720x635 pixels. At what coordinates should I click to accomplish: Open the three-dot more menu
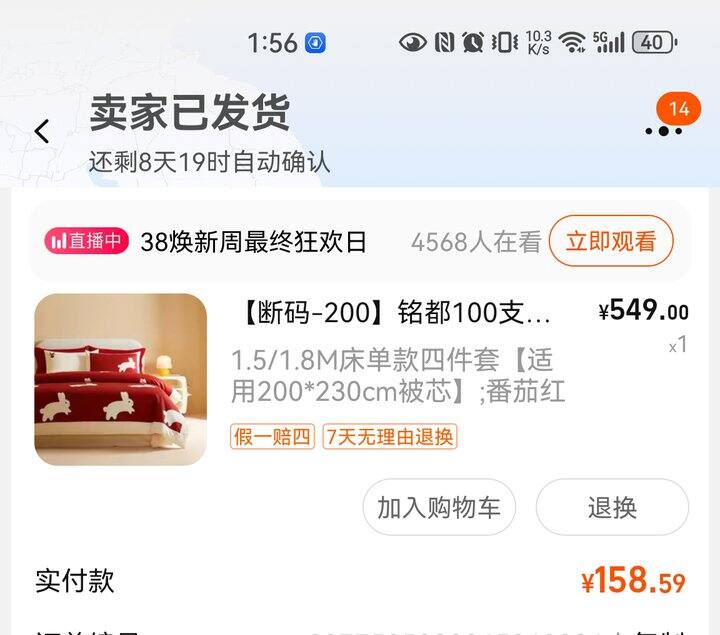point(664,131)
